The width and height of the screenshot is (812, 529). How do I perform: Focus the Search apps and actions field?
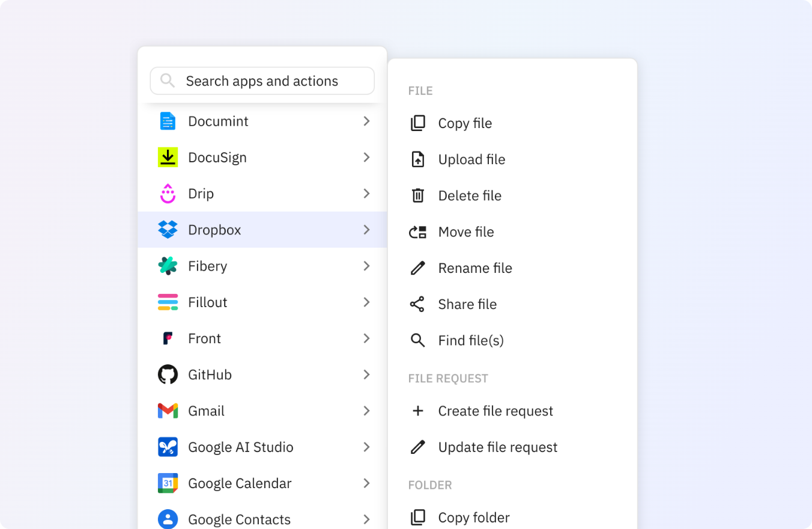point(262,81)
